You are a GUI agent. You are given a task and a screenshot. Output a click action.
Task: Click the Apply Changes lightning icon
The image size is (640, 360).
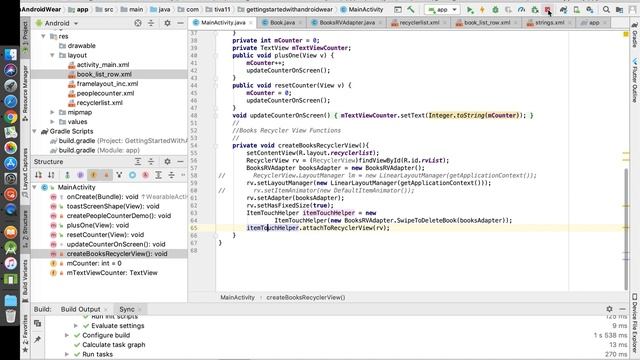pyautogui.click(x=482, y=9)
